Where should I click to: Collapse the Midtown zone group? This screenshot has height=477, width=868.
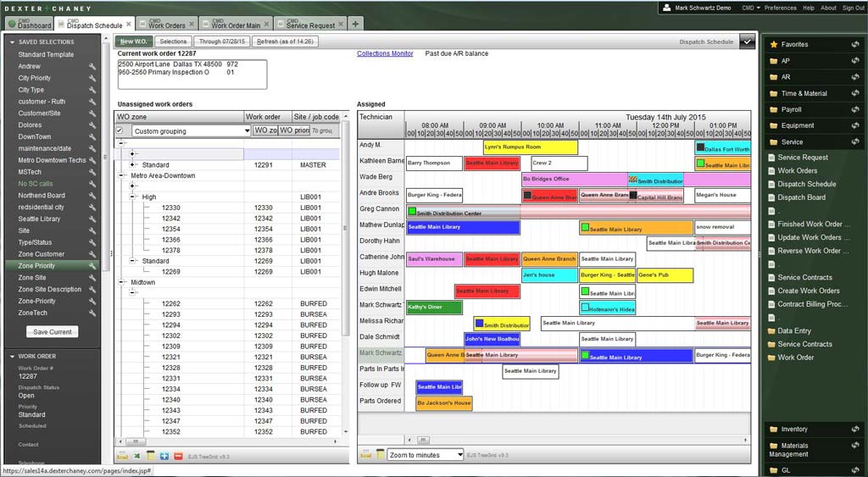click(x=121, y=283)
